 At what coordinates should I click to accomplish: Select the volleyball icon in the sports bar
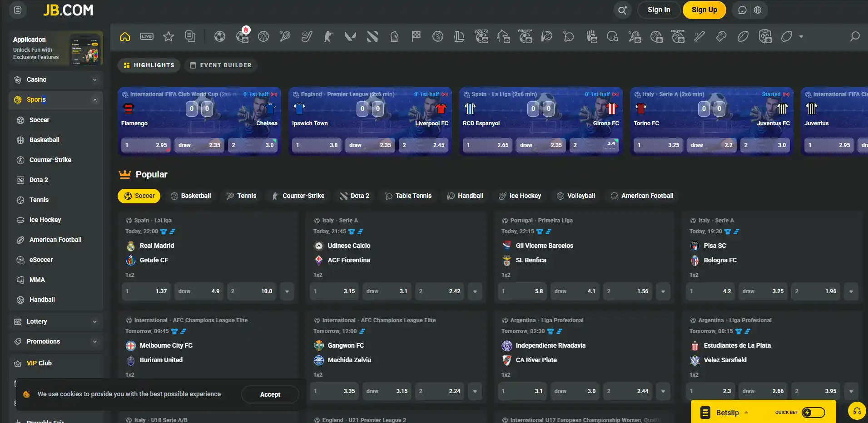(x=438, y=36)
